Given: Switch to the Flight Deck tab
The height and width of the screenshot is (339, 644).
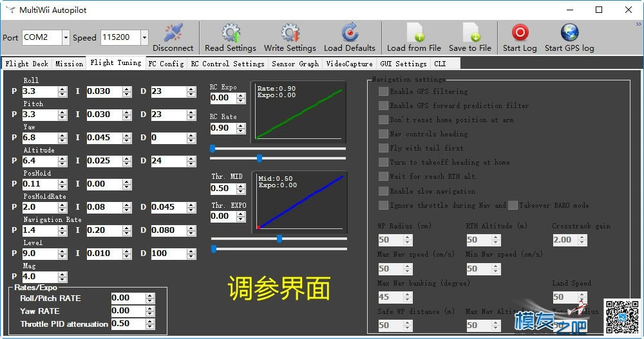Looking at the screenshot, I should (x=26, y=64).
